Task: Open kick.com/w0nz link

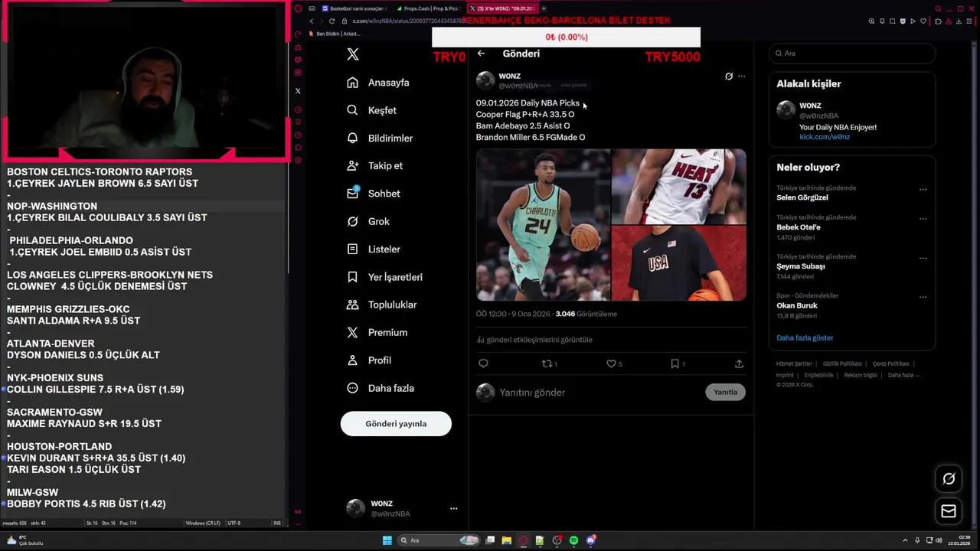Action: click(x=825, y=137)
